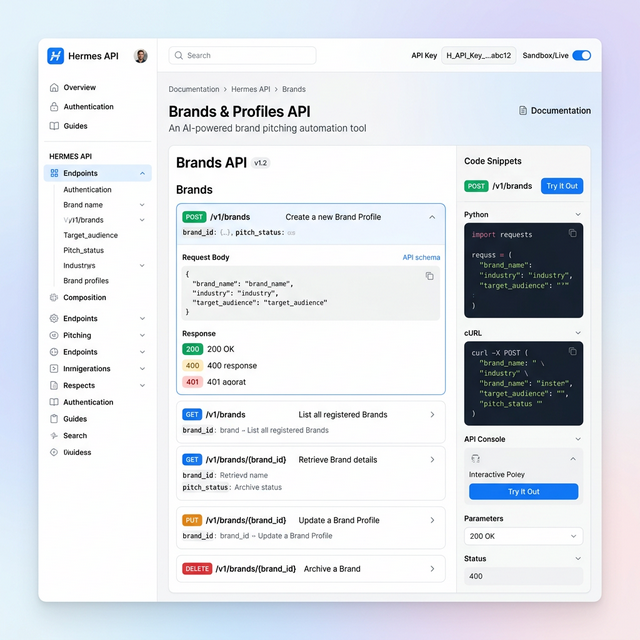The height and width of the screenshot is (640, 640).
Task: Toggle the Sandbox/Live switch
Action: 581,56
